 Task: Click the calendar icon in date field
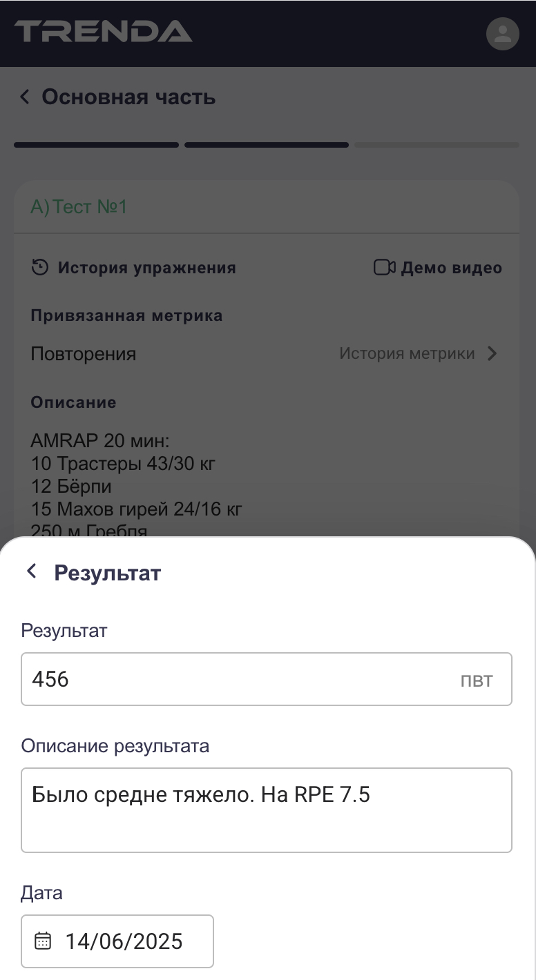click(x=43, y=941)
